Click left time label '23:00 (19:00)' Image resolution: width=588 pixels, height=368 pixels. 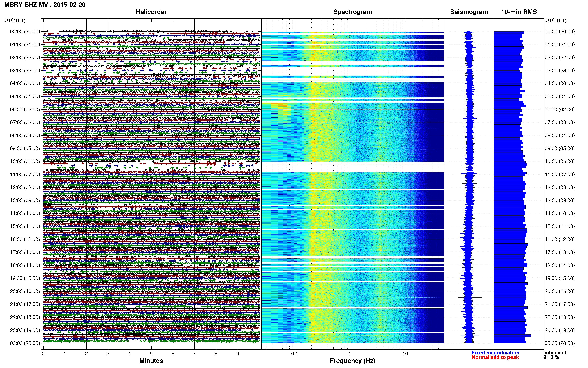pyautogui.click(x=25, y=330)
